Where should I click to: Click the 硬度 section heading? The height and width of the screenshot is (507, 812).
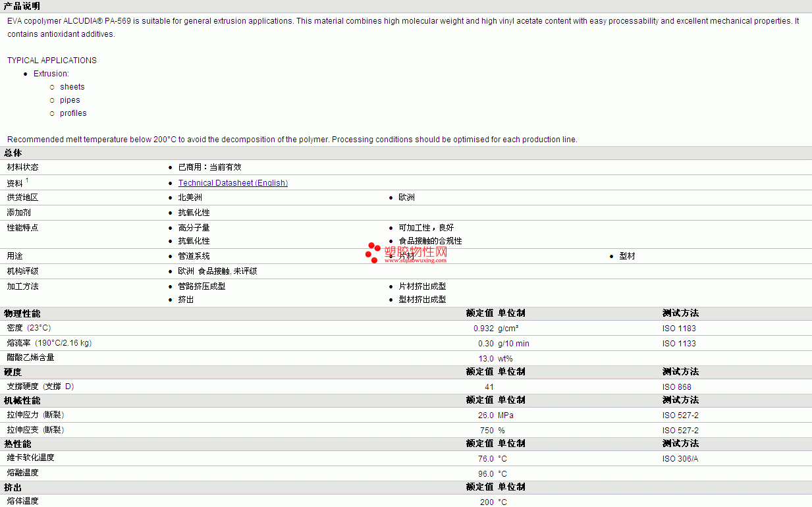click(13, 372)
